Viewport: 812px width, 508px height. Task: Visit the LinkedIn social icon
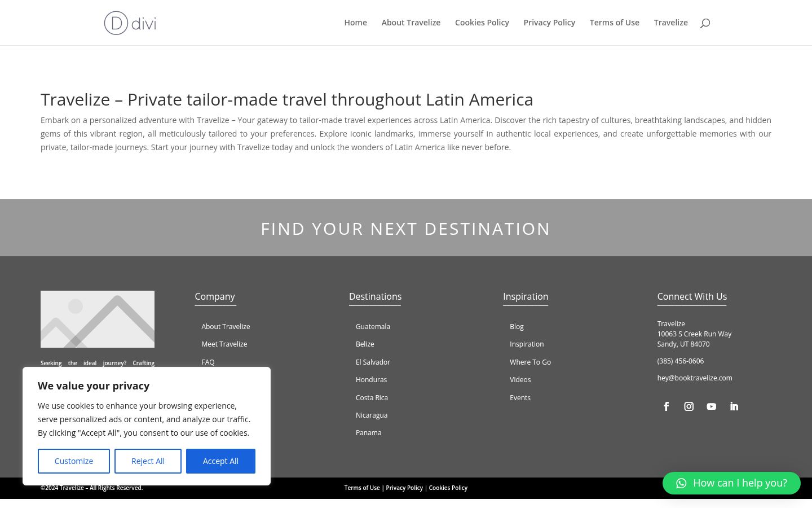point(734,406)
